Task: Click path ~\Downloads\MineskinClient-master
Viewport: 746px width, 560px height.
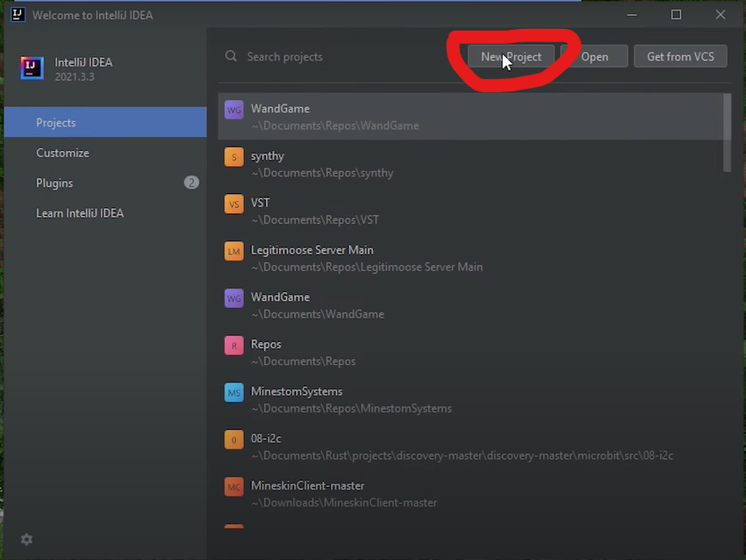Action: (x=344, y=502)
